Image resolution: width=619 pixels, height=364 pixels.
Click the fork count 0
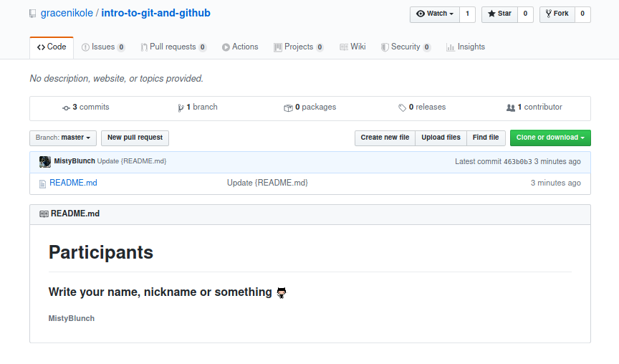click(582, 14)
